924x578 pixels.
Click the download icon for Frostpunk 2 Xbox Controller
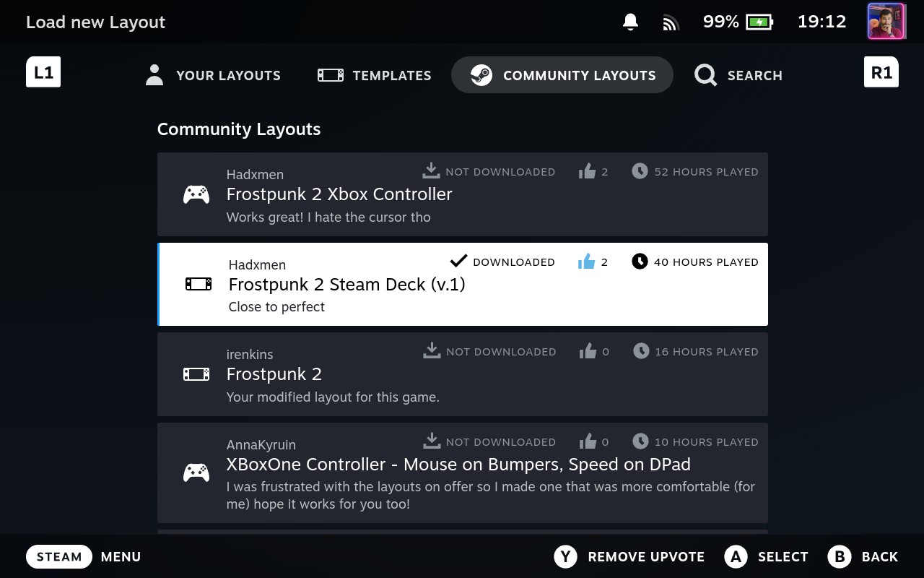coord(431,171)
